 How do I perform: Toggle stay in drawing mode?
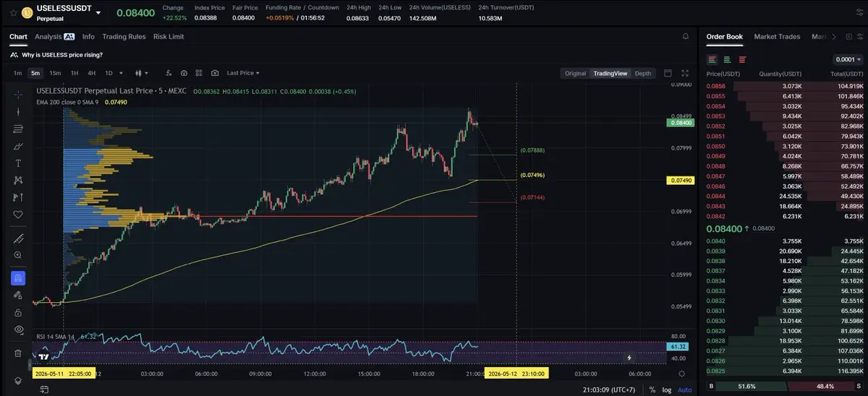pyautogui.click(x=18, y=295)
